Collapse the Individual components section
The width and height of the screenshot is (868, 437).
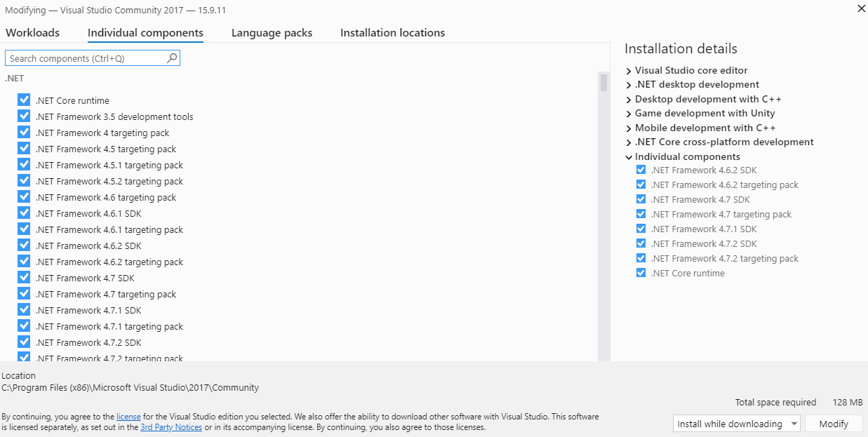pyautogui.click(x=629, y=157)
